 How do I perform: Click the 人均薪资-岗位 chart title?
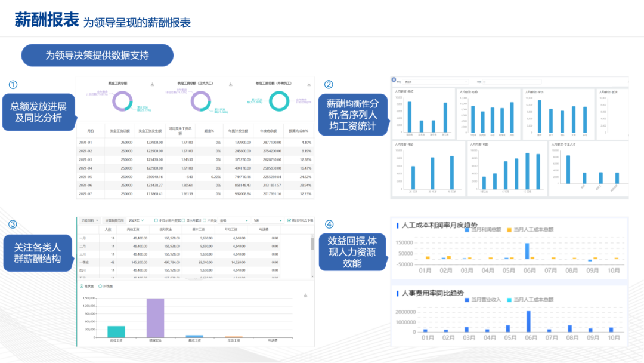click(x=404, y=91)
